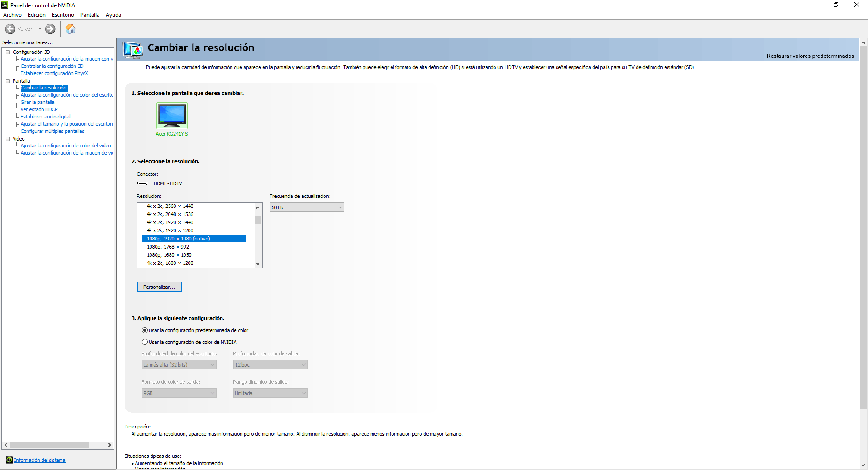Open Ajustar la configuración de color del escritorio
The image size is (868, 470).
tap(67, 95)
